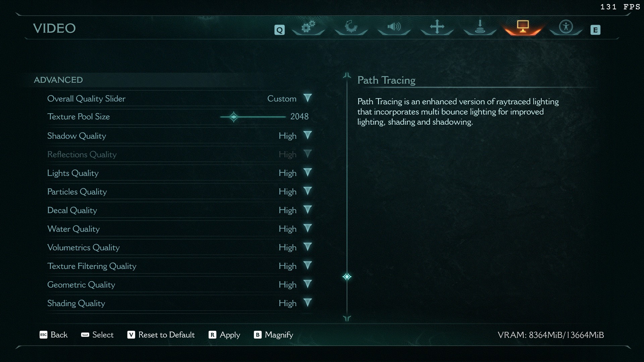The image size is (644, 362).
Task: Open the crosshair HUD settings tab
Action: click(x=437, y=26)
